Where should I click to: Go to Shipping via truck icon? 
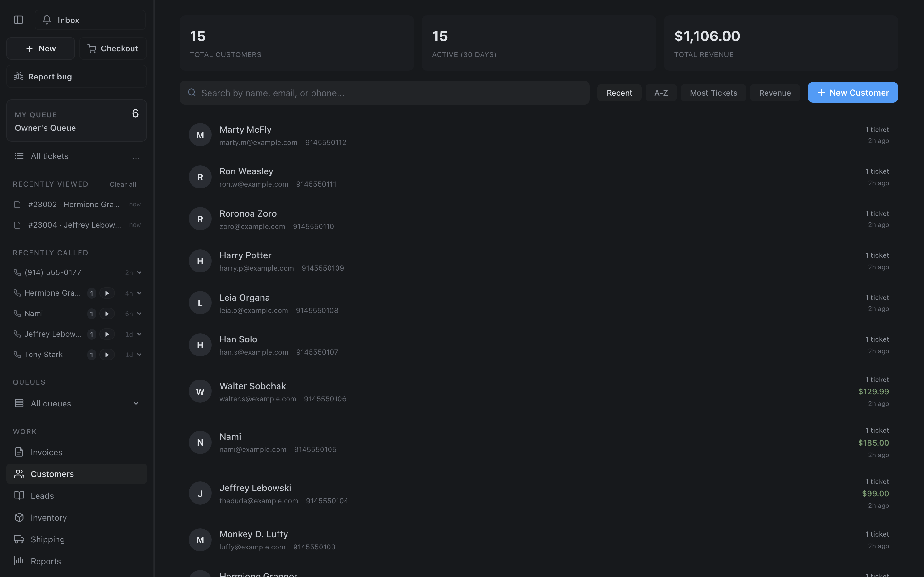click(x=19, y=539)
